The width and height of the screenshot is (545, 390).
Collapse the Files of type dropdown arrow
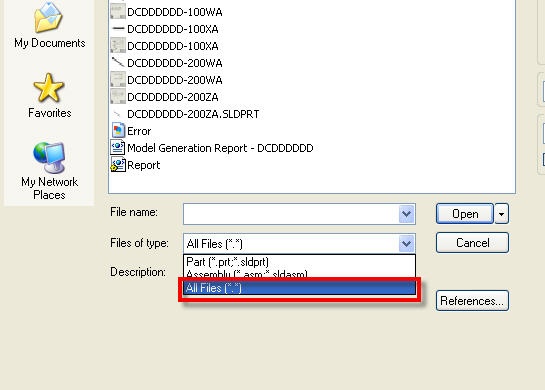406,243
